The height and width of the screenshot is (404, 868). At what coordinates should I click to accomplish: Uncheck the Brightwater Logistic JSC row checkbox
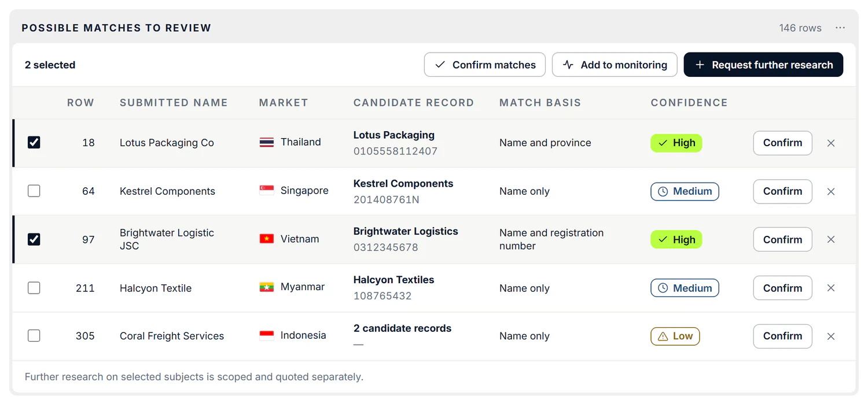click(x=34, y=239)
